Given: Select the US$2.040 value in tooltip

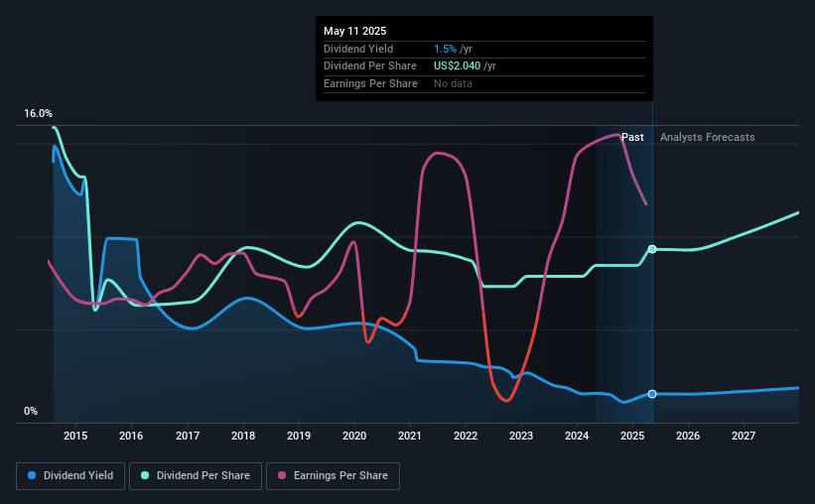Looking at the screenshot, I should pos(457,65).
